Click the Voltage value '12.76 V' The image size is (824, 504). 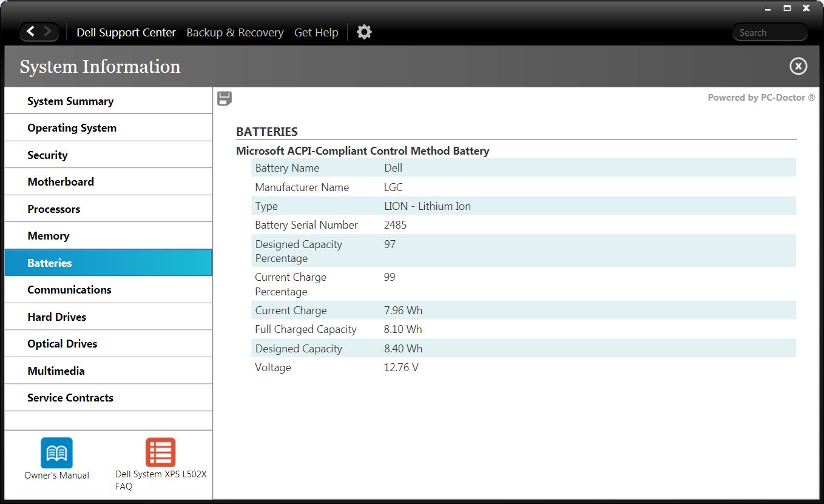click(x=401, y=368)
